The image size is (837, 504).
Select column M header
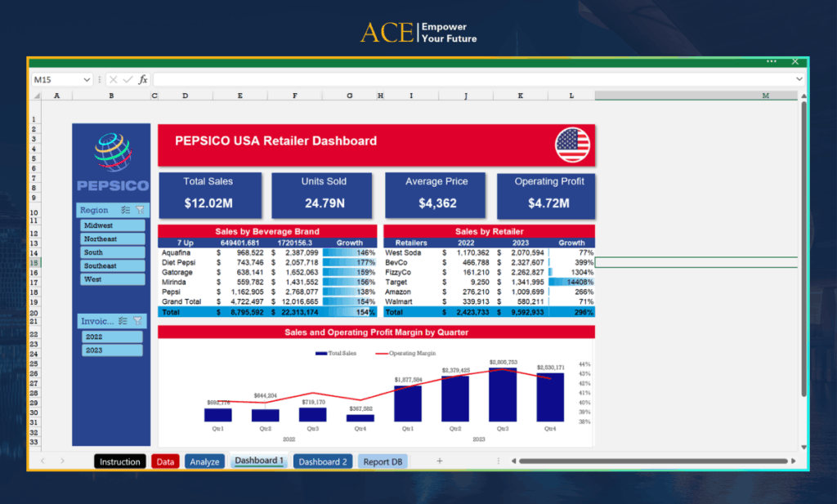click(x=696, y=96)
